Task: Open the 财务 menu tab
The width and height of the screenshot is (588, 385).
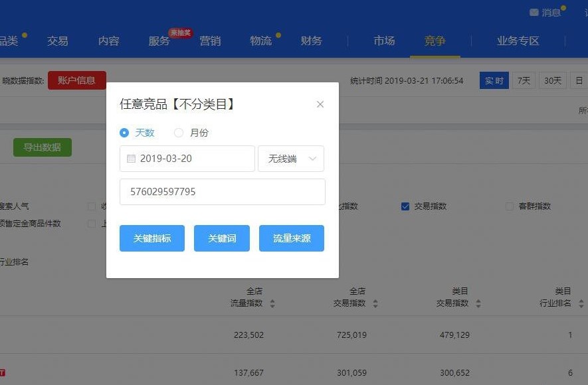Action: coord(311,40)
